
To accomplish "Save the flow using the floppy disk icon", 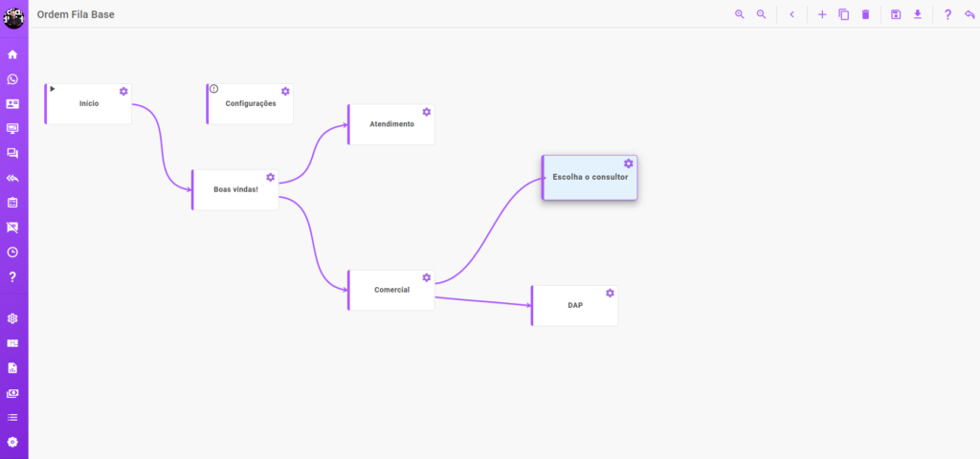I will (896, 14).
